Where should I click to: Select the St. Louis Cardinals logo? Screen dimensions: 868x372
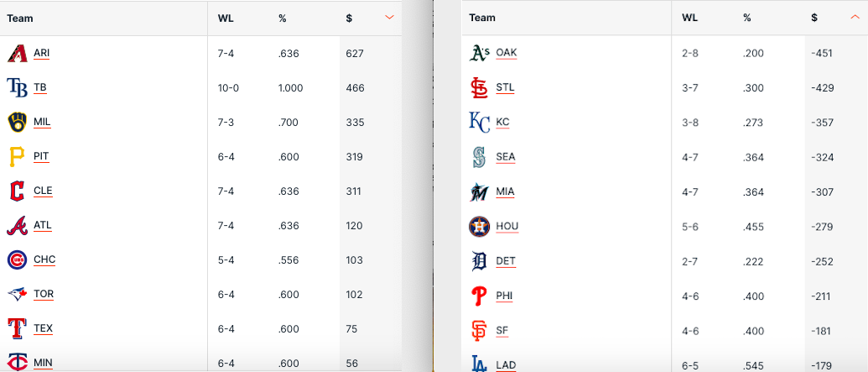click(479, 87)
